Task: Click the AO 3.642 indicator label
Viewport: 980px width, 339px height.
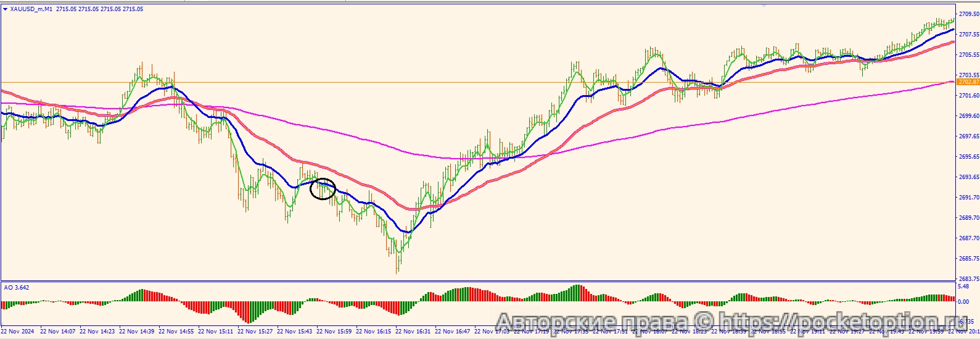Action: coord(17,288)
